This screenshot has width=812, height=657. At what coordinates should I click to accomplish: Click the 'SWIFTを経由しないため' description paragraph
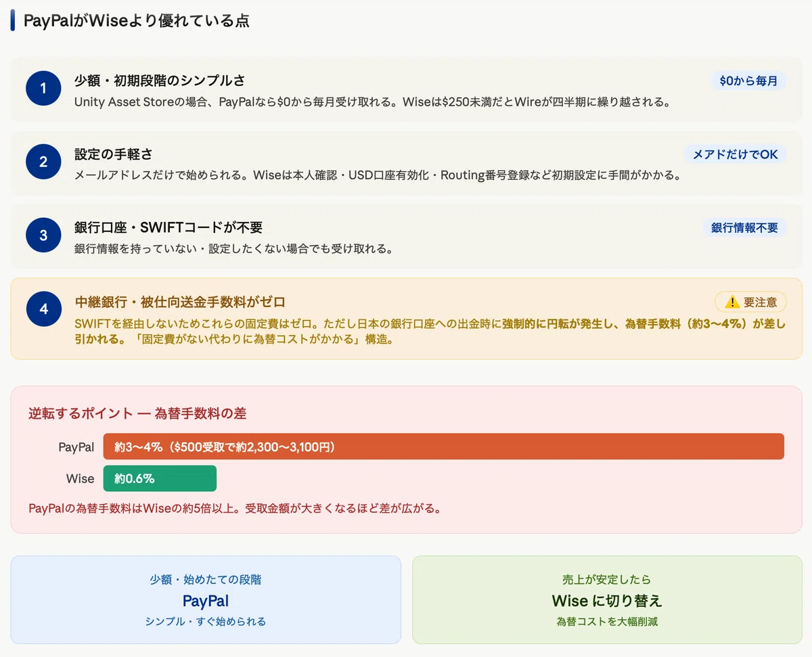[x=430, y=332]
